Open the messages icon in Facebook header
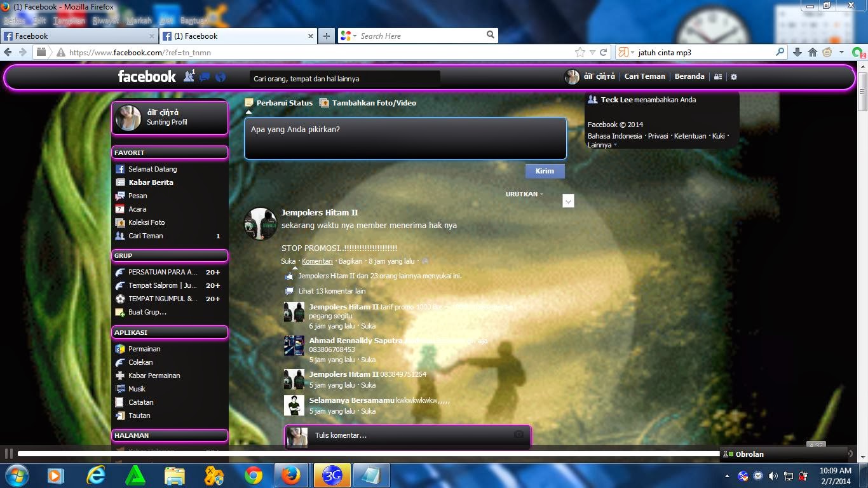Viewport: 868px width, 488px height. point(205,77)
